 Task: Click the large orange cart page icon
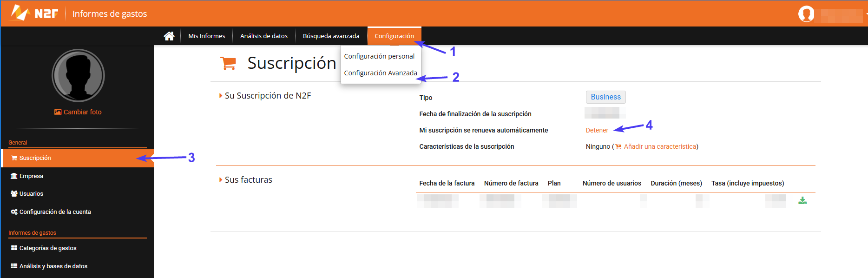click(228, 63)
